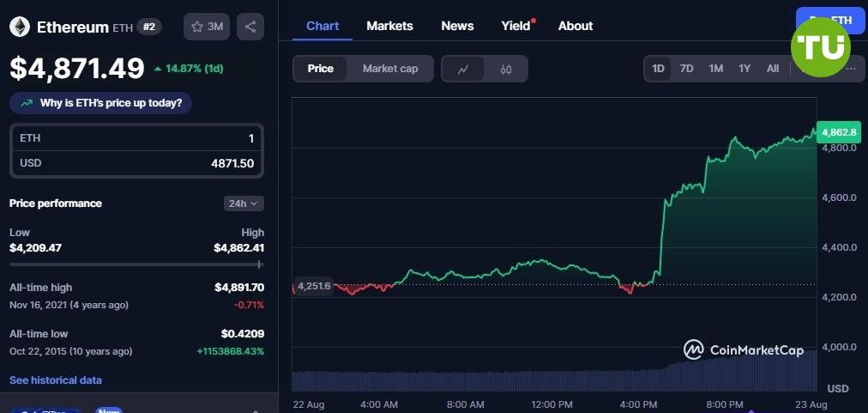
Task: Click the all-time high value $4,891.70
Action: click(239, 287)
